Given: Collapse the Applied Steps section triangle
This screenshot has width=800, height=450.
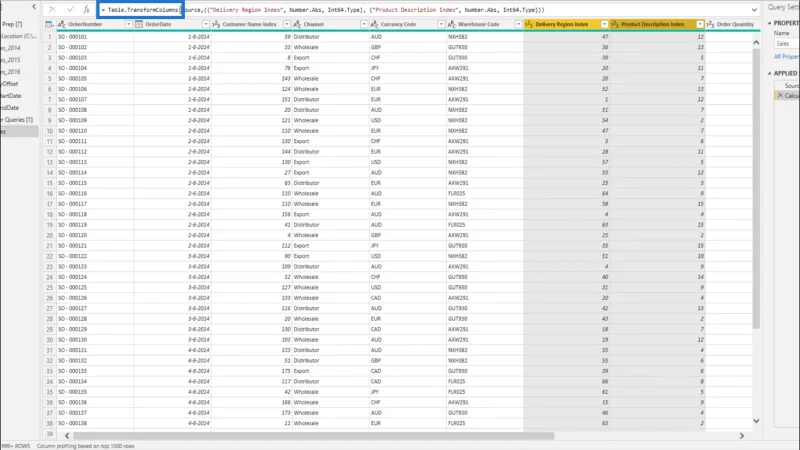Looking at the screenshot, I should 769,73.
